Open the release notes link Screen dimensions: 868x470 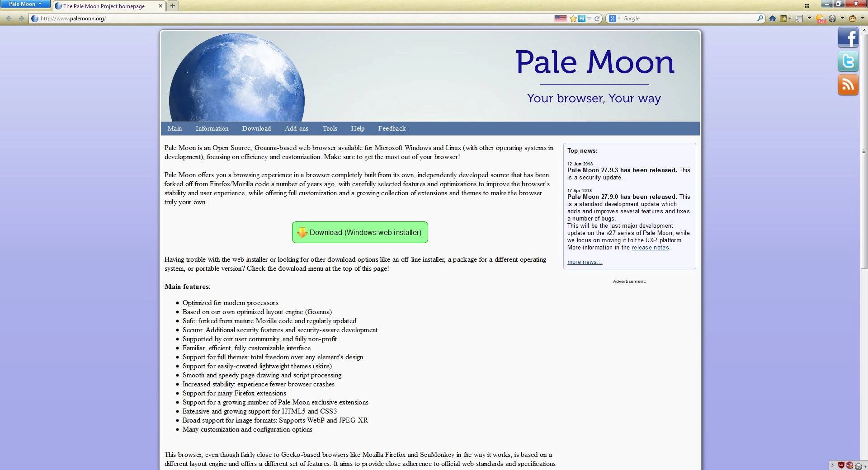650,248
